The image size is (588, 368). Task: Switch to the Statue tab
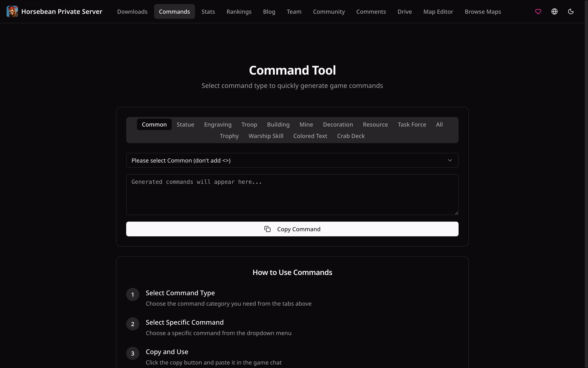[x=185, y=124]
